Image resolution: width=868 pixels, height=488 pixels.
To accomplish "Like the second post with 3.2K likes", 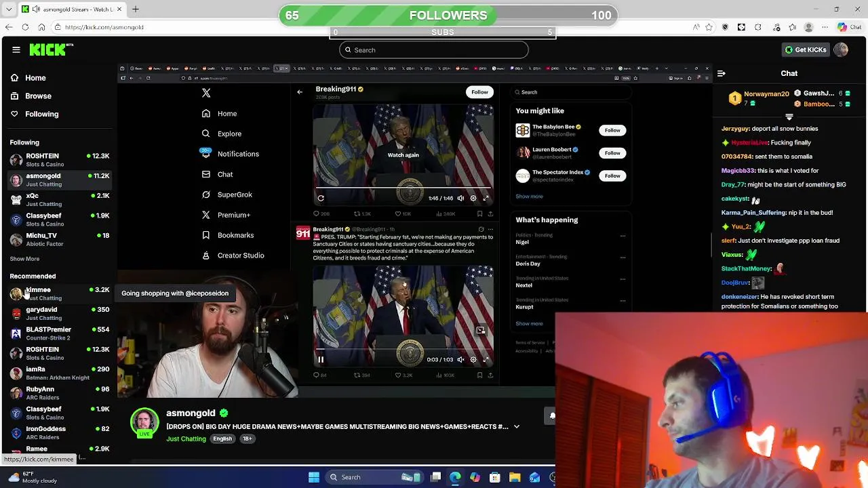I will (x=403, y=375).
